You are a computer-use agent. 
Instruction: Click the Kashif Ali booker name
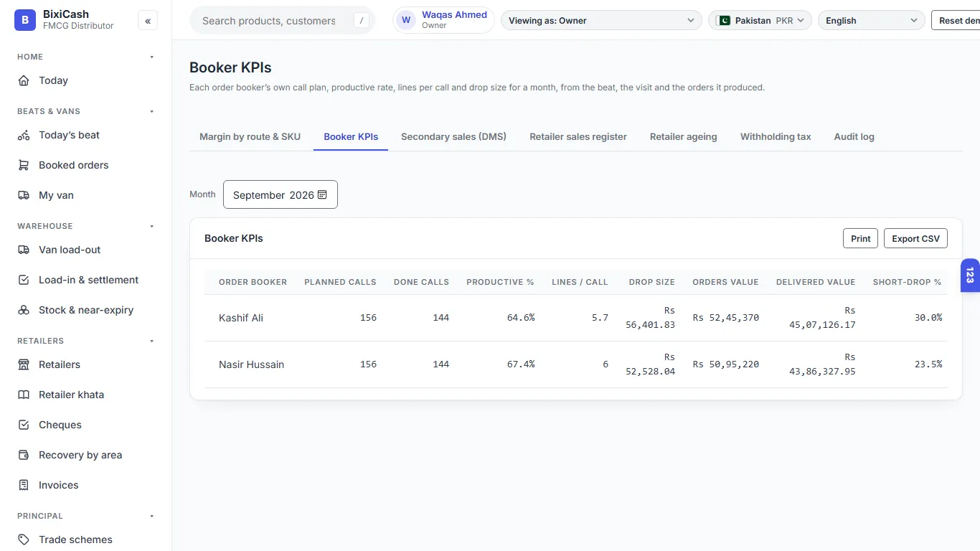coord(241,318)
